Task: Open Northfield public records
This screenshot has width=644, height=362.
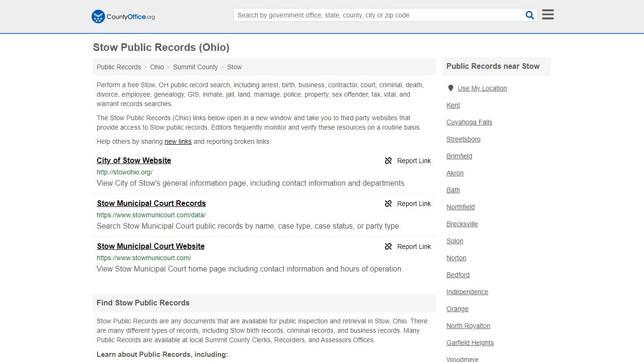Action: 461,207
